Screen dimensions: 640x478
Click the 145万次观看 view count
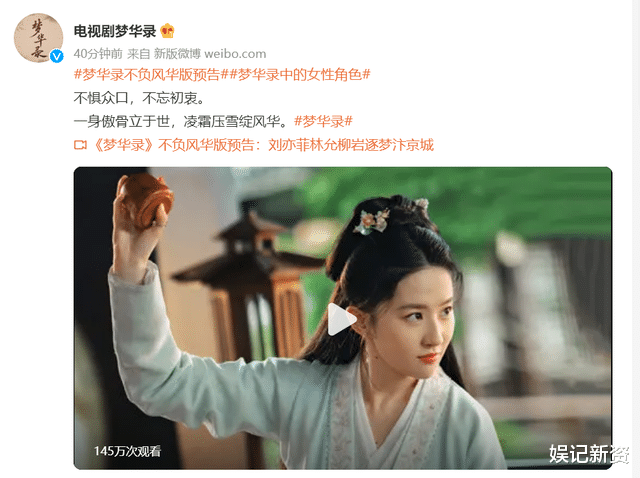pos(127,451)
